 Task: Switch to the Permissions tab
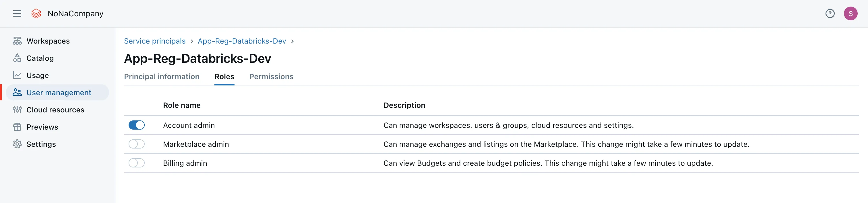(x=271, y=77)
